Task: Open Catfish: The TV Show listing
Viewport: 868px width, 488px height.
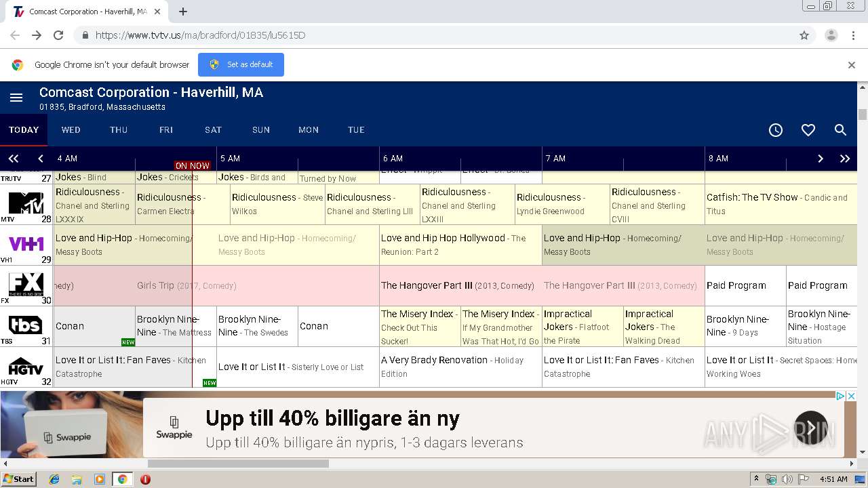Action: tap(781, 204)
